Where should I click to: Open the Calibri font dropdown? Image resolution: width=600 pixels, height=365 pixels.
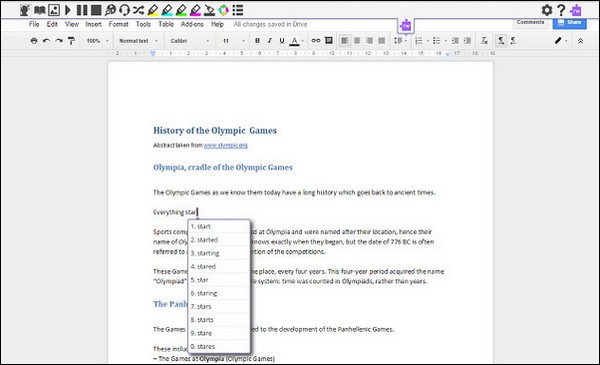[190, 41]
